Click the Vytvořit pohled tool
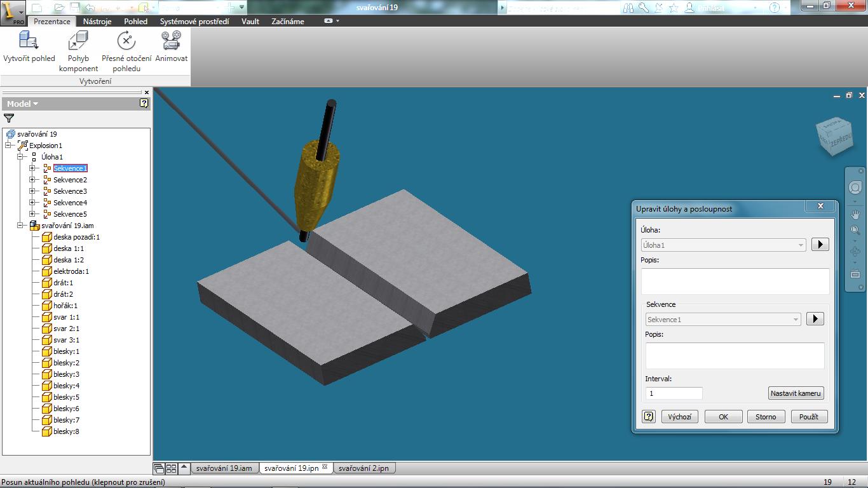The height and width of the screenshot is (488, 868). 29,48
